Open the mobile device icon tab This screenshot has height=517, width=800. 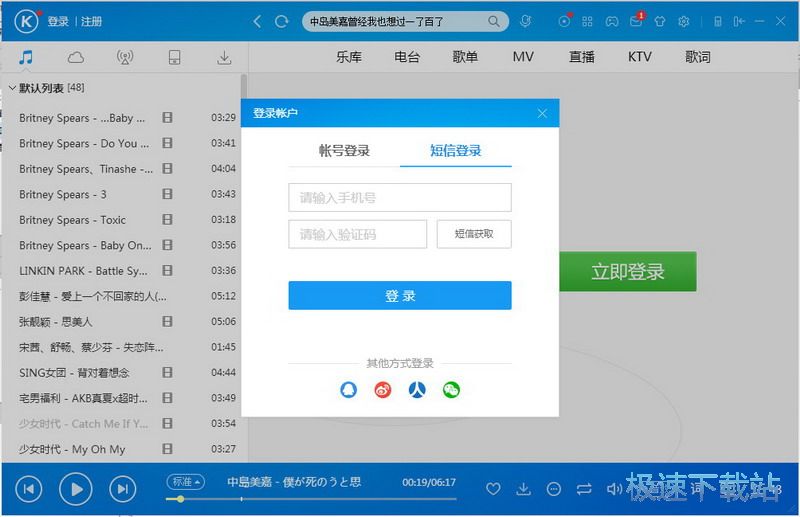point(174,57)
